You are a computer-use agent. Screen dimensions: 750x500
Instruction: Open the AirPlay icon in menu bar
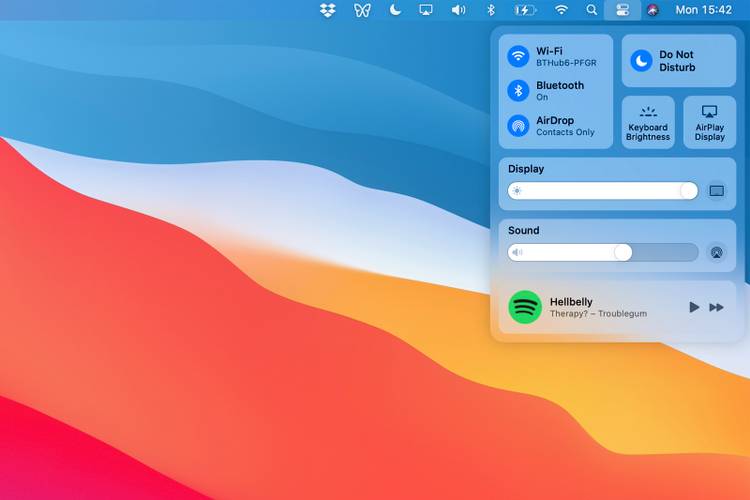426,10
